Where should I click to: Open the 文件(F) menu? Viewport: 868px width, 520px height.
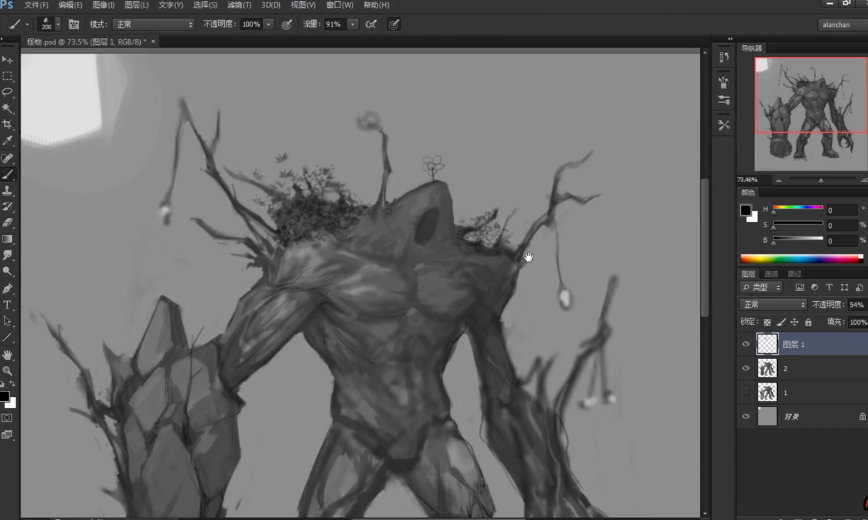tap(36, 5)
